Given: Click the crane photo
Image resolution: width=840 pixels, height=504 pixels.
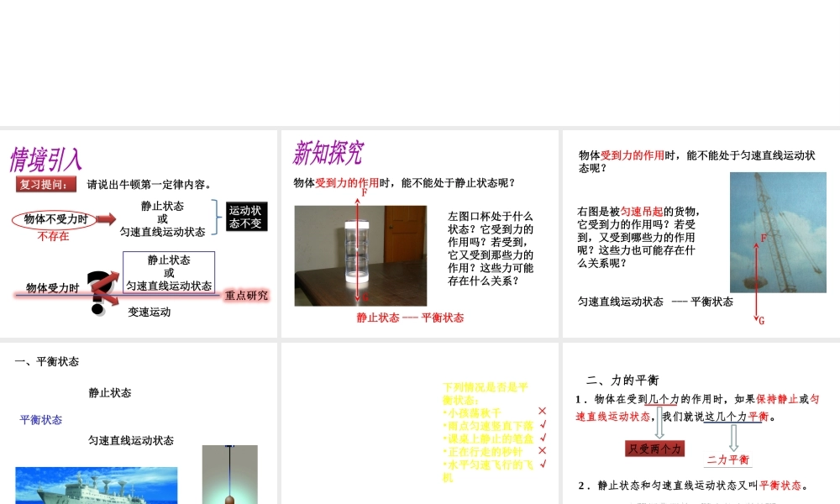Looking at the screenshot, I should [x=778, y=233].
